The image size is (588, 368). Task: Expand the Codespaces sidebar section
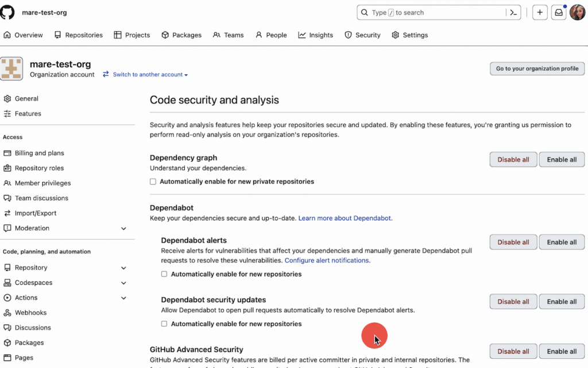[x=123, y=282]
